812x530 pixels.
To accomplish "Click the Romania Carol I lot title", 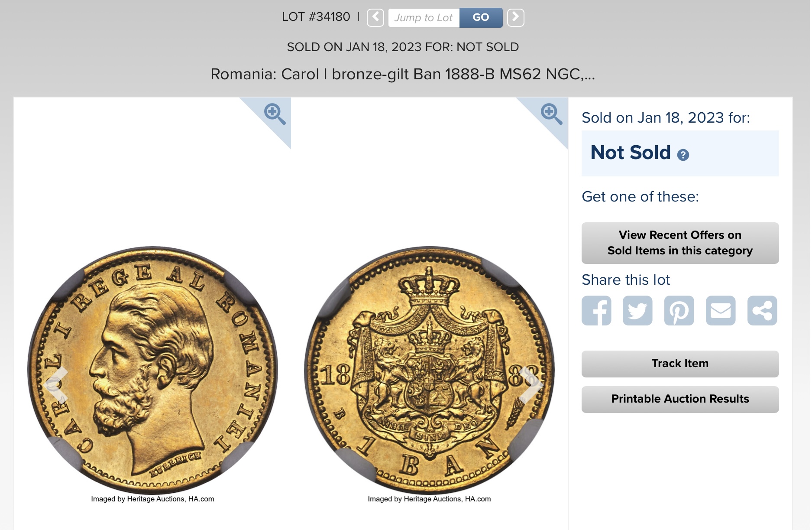I will pos(403,74).
